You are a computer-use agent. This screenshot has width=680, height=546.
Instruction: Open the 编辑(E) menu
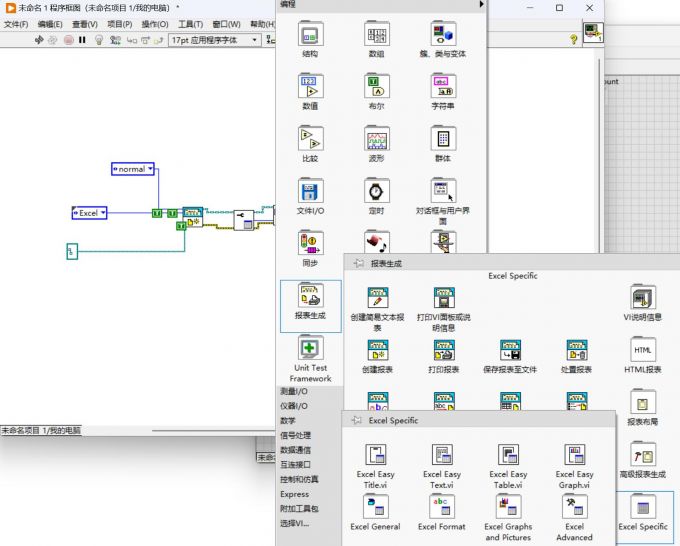(x=50, y=24)
